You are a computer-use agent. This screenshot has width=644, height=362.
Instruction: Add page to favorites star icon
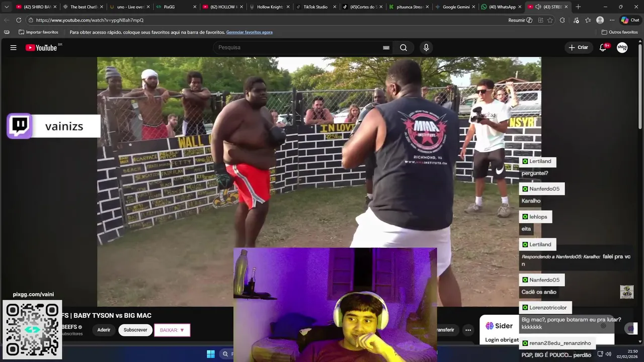550,20
